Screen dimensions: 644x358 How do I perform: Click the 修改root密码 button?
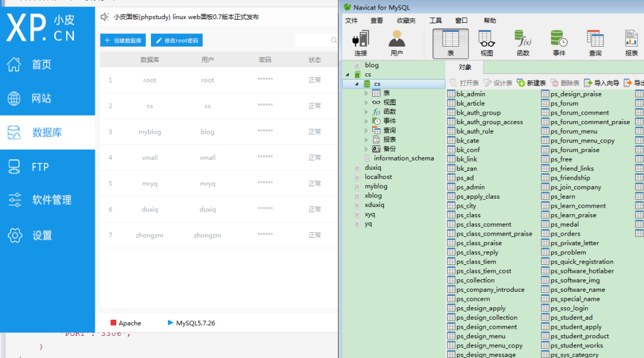click(x=177, y=41)
